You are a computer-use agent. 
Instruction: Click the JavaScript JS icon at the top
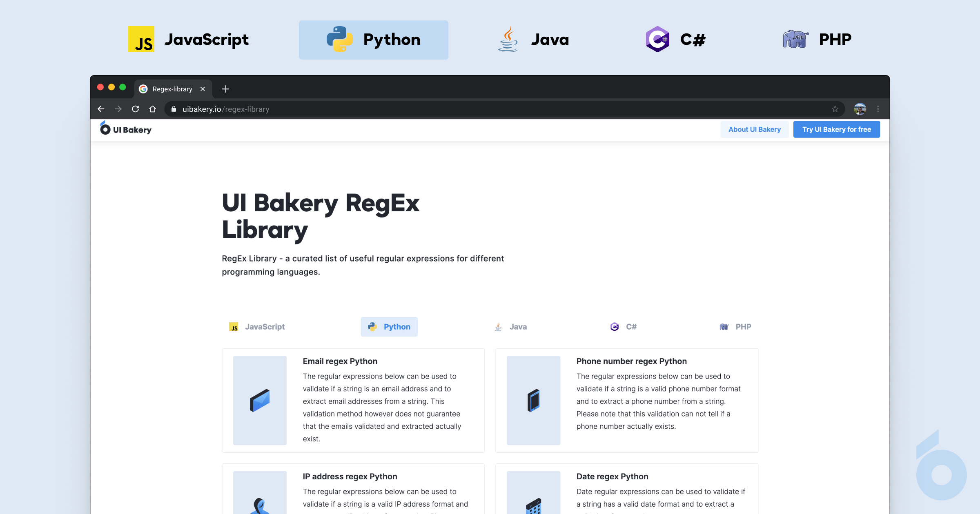(x=141, y=39)
